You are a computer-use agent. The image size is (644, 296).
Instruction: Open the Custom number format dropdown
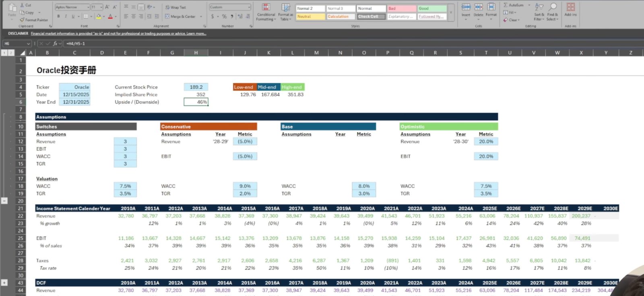coord(249,7)
